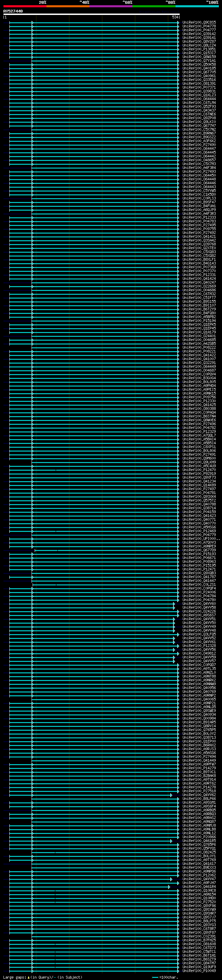Select hit UniRef100_A9NT88
The width and height of the screenshot is (222, 980).
click(x=199, y=677)
